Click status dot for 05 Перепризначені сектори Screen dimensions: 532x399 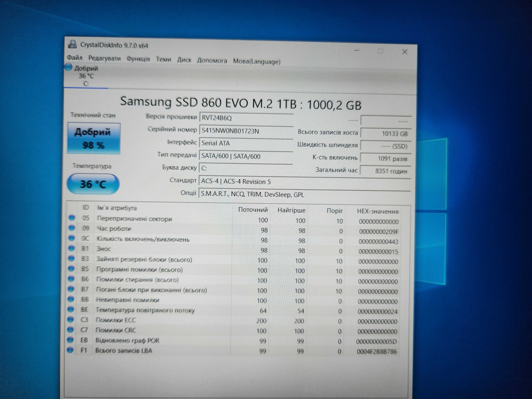72,218
